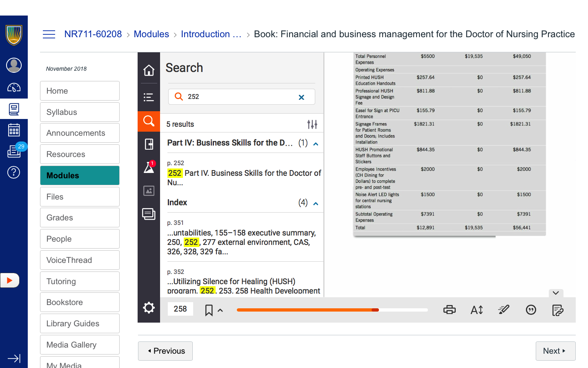Open the study lab flask icon
The height and width of the screenshot is (368, 588).
click(x=149, y=167)
